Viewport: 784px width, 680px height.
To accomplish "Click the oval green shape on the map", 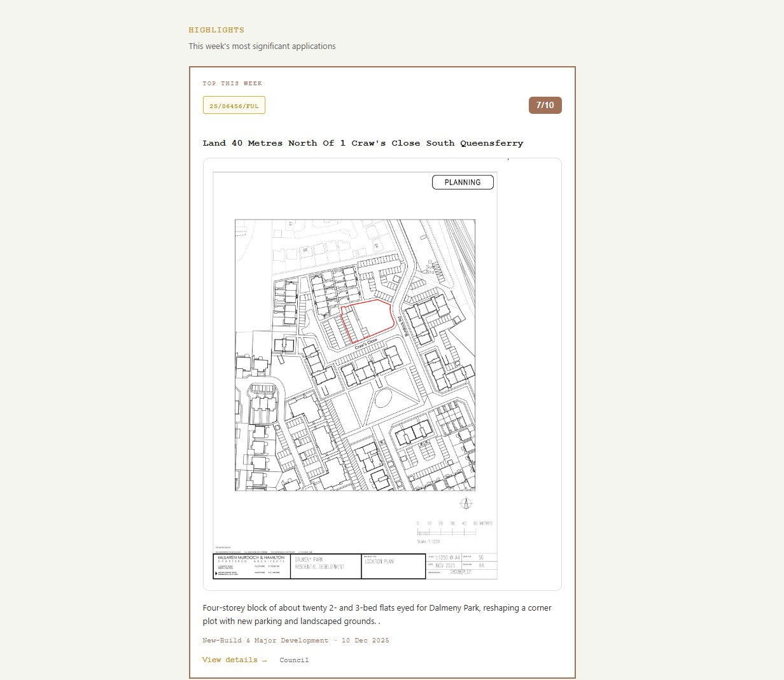I will tap(384, 399).
